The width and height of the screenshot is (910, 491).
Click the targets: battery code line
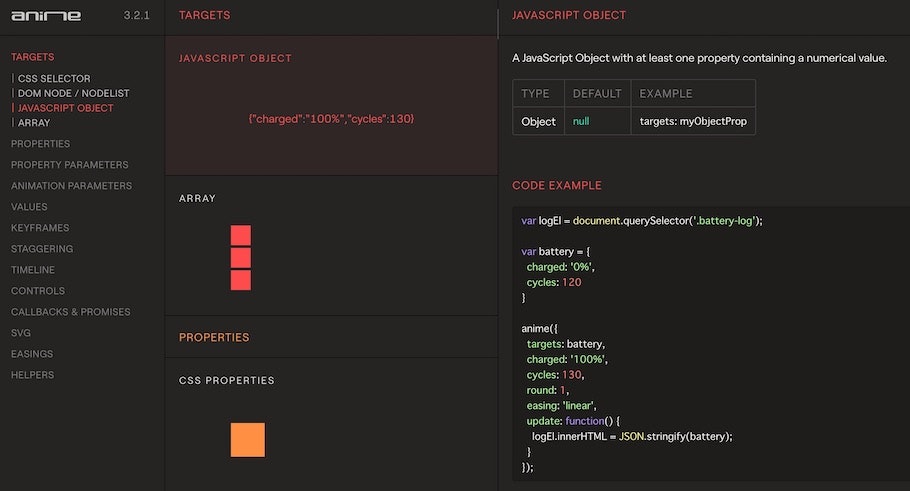coord(566,344)
